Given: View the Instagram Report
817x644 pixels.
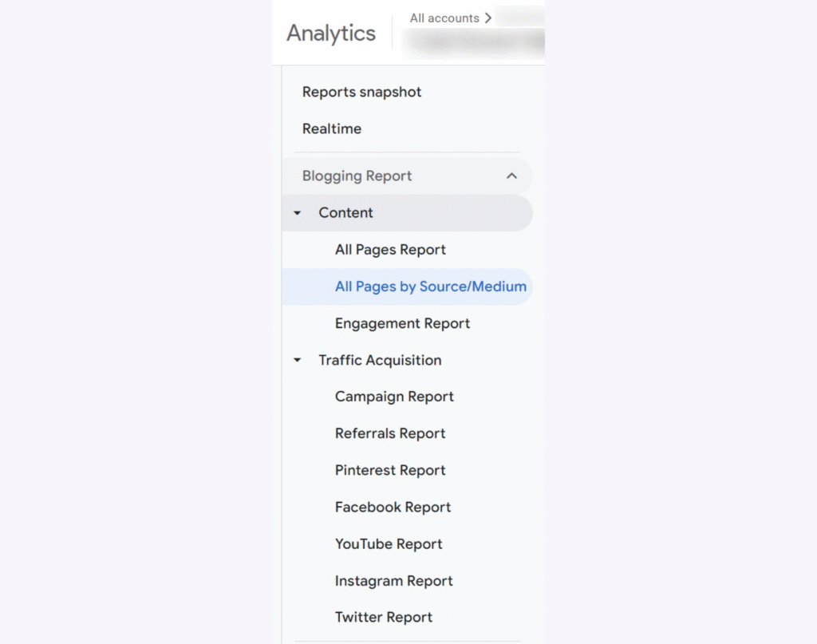Looking at the screenshot, I should tap(393, 580).
